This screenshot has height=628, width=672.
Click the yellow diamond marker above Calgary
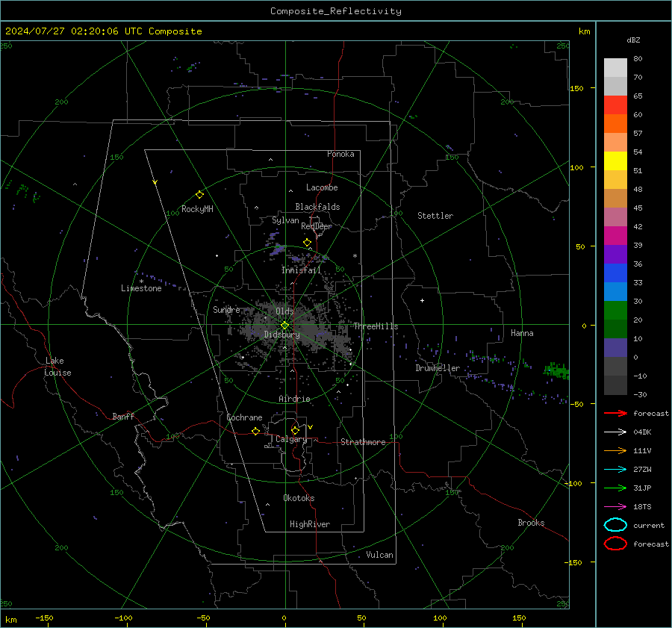(x=295, y=430)
